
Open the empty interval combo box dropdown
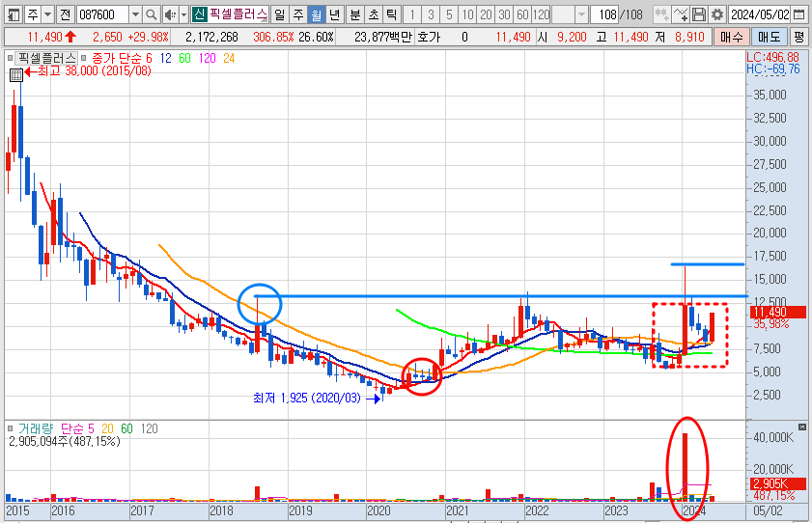581,14
